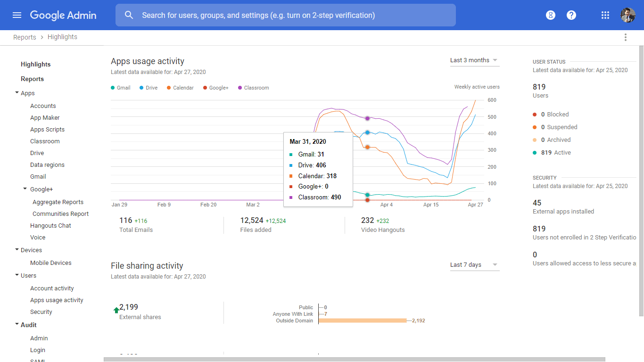644x362 pixels.
Task: Open the Google apps grid launcher
Action: 605,15
